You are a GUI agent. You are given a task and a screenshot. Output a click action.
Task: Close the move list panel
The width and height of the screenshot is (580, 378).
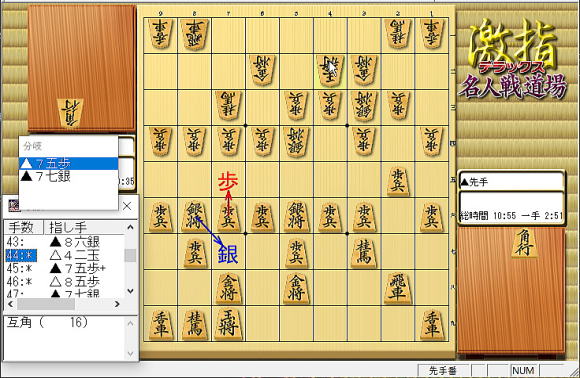[x=127, y=206]
